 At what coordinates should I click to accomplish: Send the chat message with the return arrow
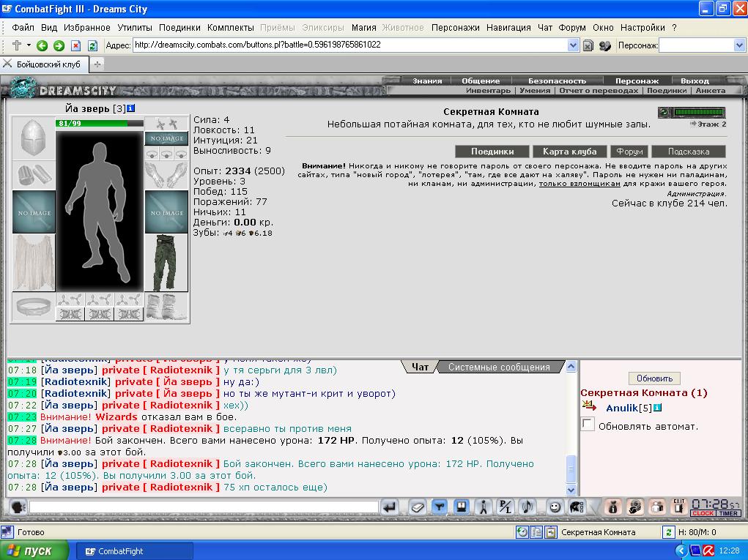(390, 507)
